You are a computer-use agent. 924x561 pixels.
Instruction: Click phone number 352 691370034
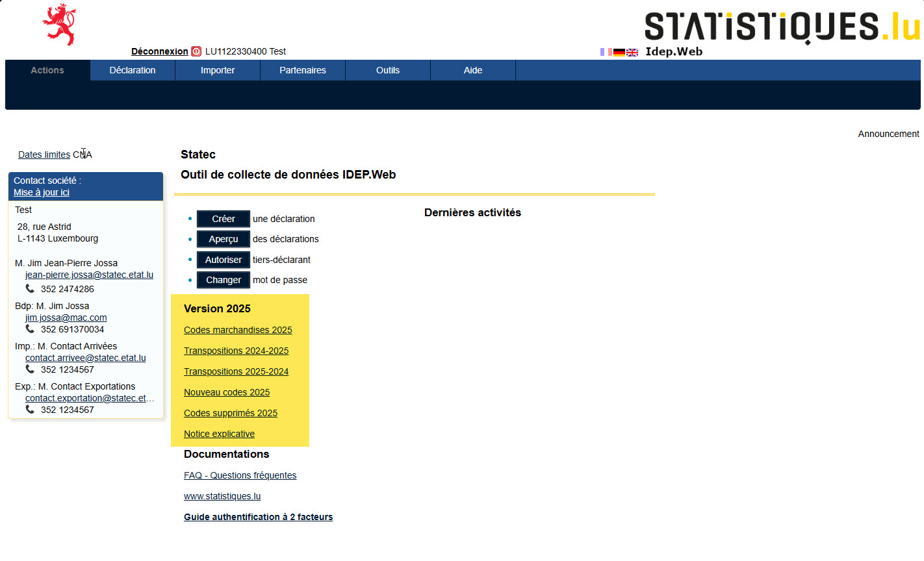pyautogui.click(x=73, y=329)
